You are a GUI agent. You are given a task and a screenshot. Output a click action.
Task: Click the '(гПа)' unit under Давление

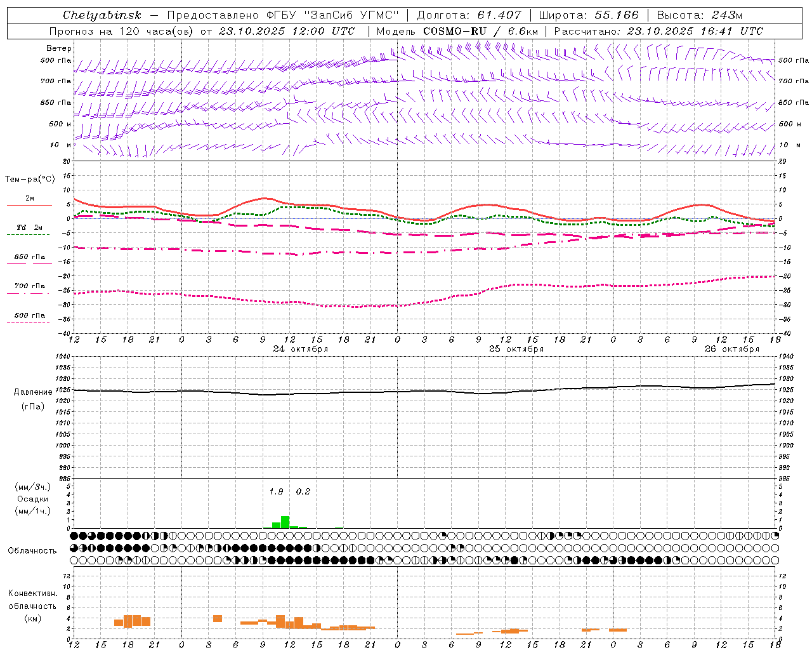pyautogui.click(x=33, y=407)
